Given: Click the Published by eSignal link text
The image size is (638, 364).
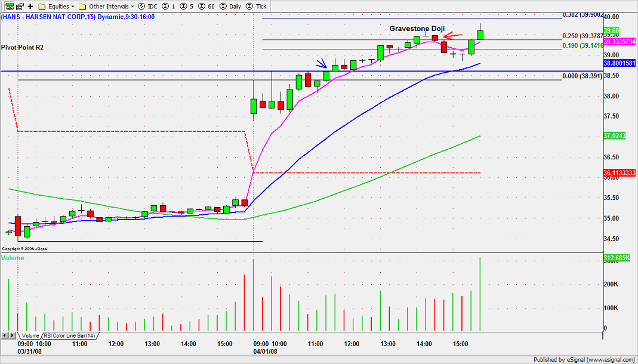Looking at the screenshot, I should click(x=585, y=360).
